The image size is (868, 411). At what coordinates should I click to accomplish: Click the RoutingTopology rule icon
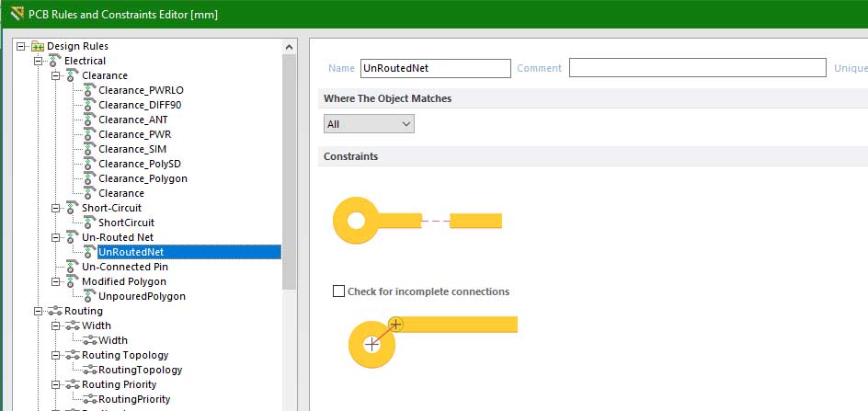coord(88,370)
